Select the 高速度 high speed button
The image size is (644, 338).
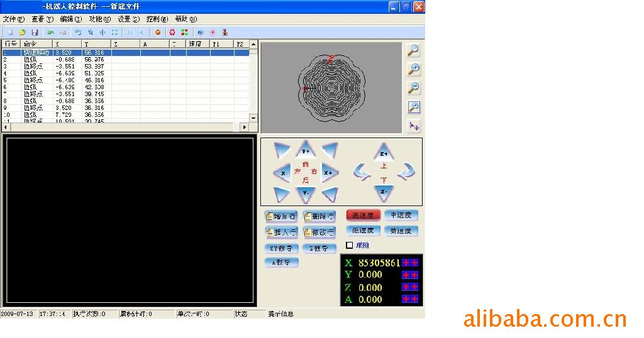point(364,215)
